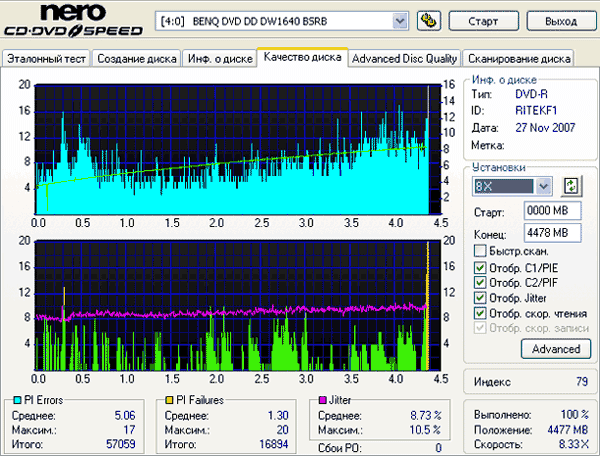Image resolution: width=600 pixels, height=456 pixels.
Task: Click the cyan PI Errors legend square
Action: (17, 400)
